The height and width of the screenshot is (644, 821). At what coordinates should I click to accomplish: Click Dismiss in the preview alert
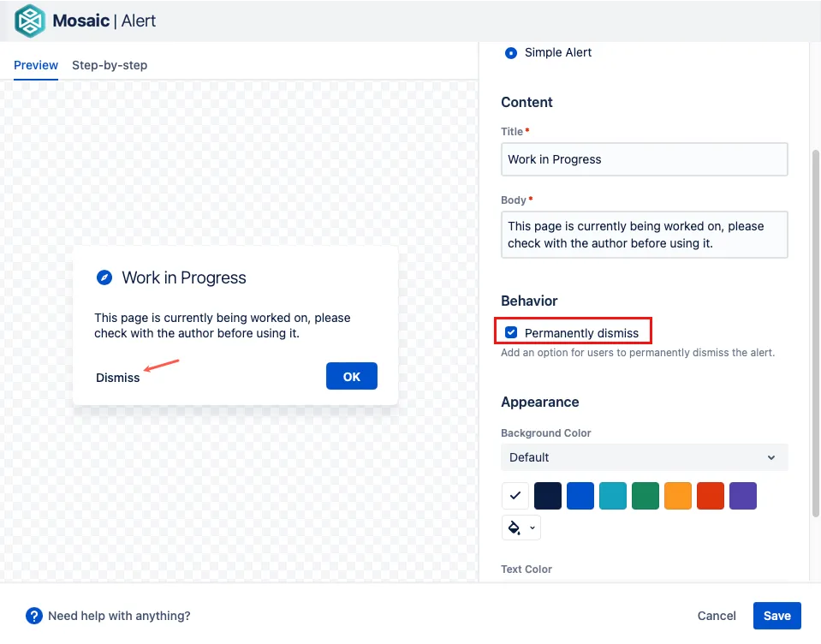click(x=118, y=378)
